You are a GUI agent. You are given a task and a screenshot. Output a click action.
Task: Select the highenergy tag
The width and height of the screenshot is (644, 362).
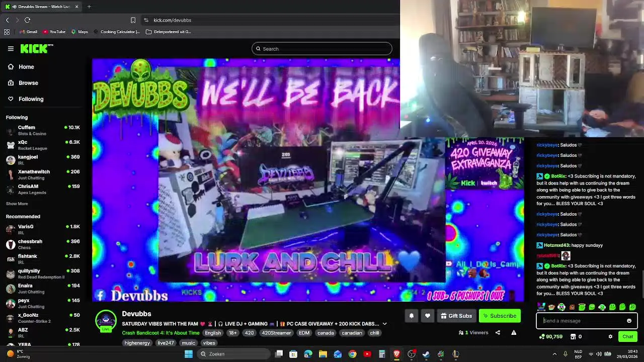(137, 343)
